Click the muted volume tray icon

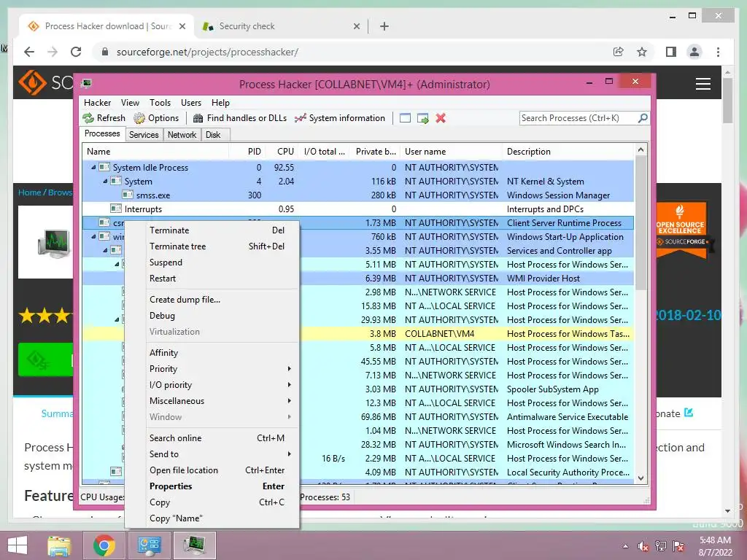pyautogui.click(x=643, y=546)
